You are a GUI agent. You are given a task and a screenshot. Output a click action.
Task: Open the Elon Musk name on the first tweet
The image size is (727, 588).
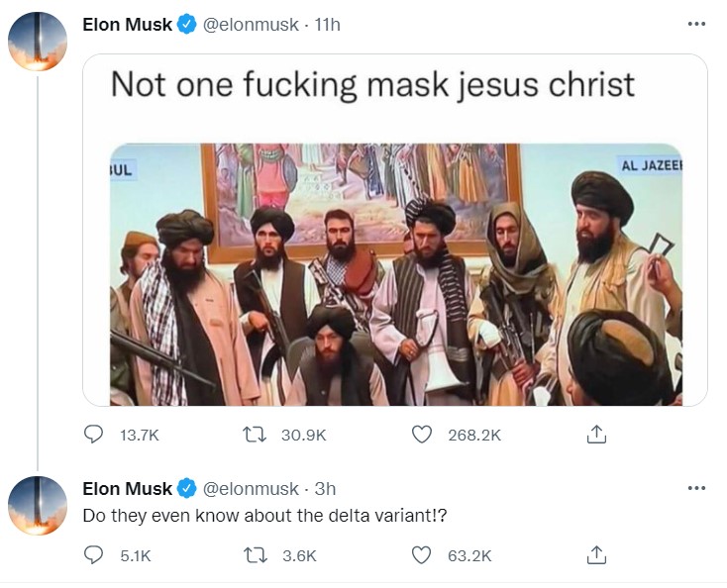click(x=127, y=25)
